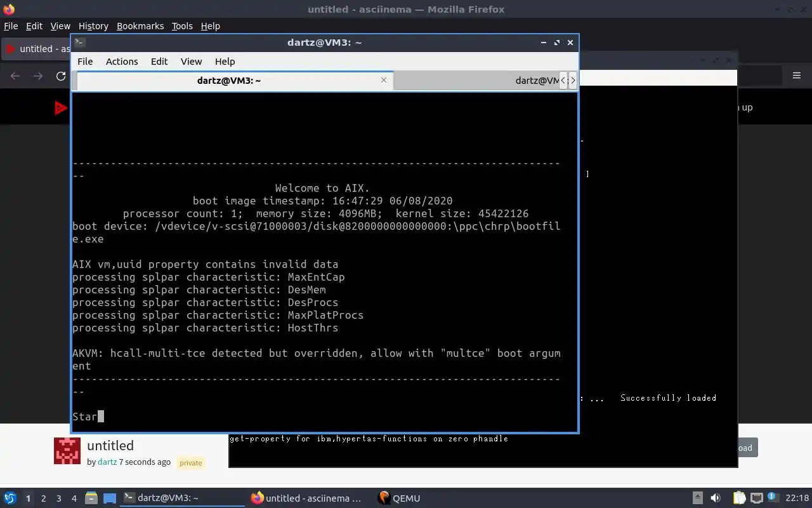This screenshot has width=812, height=508.
Task: Select the first dartz@VM3: ~ terminal tab
Action: (235, 81)
